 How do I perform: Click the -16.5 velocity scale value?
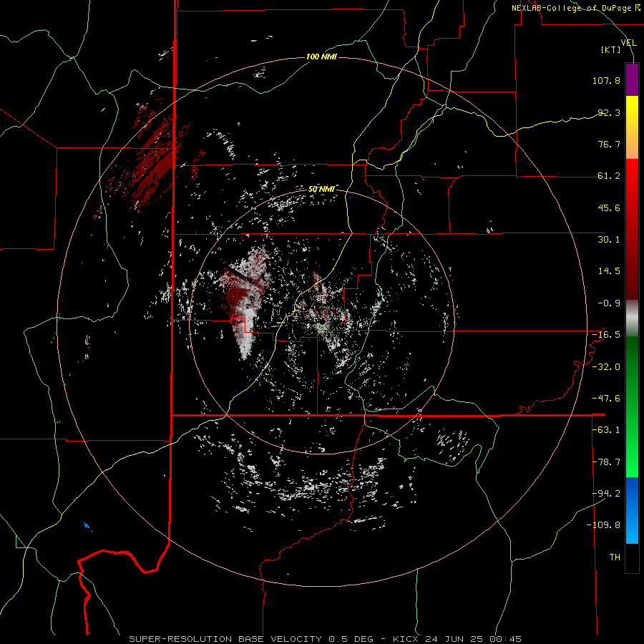(x=606, y=335)
